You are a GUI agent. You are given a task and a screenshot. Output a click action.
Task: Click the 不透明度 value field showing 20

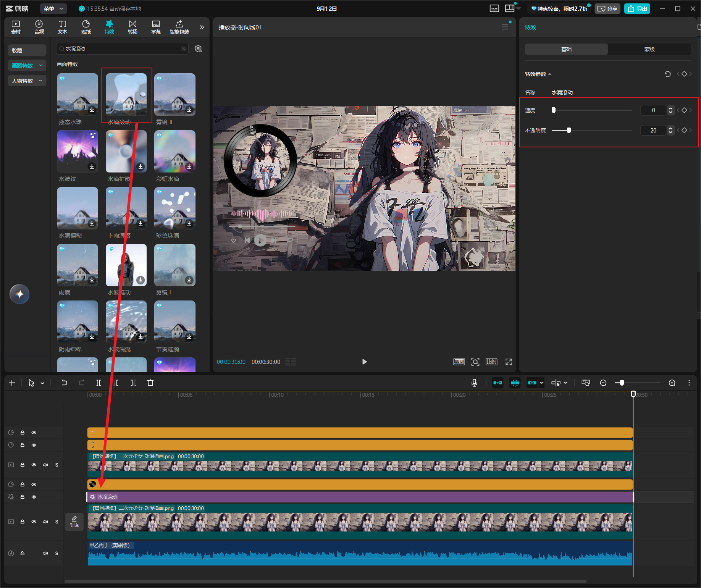pyautogui.click(x=653, y=130)
